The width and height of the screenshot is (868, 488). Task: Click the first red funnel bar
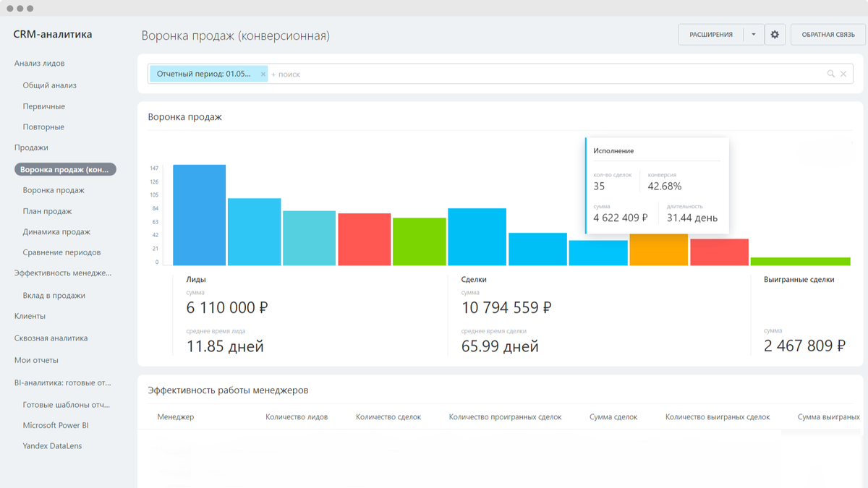point(364,239)
